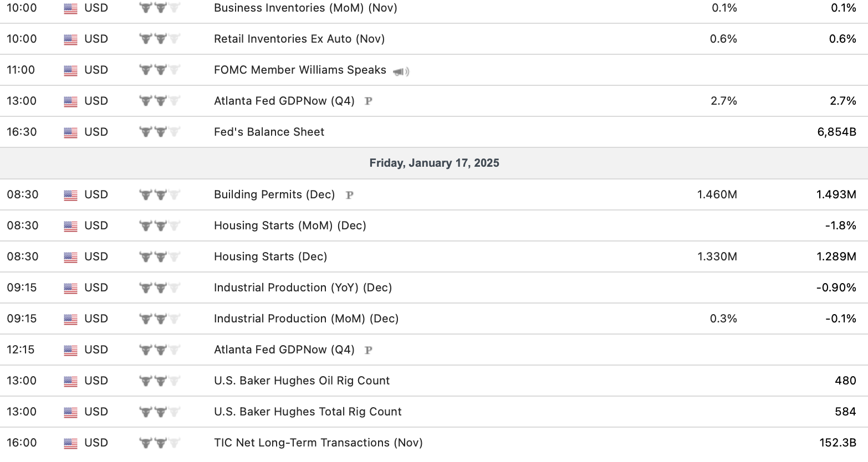
Task: Open Industrial Production (MoM) (Dec) event
Action: click(306, 319)
